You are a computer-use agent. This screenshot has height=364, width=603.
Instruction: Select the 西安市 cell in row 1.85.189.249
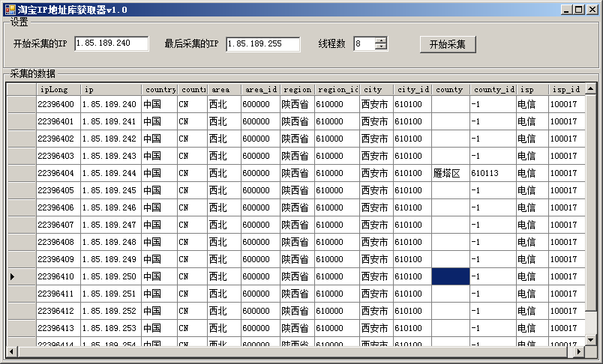376,259
